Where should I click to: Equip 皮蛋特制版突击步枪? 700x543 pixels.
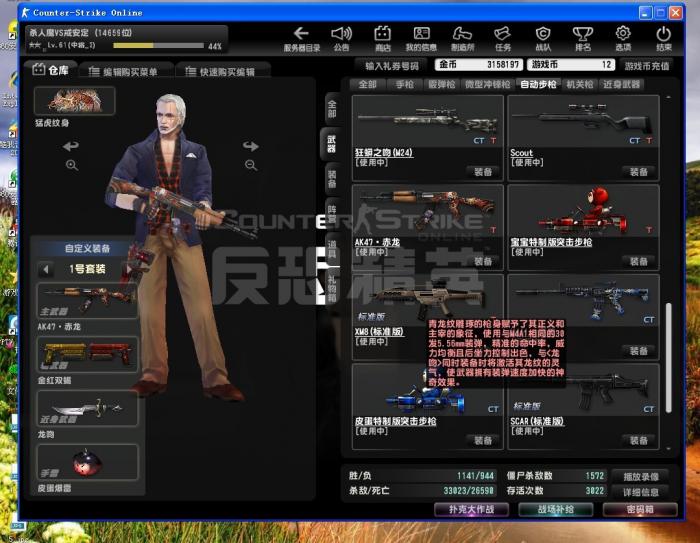483,441
